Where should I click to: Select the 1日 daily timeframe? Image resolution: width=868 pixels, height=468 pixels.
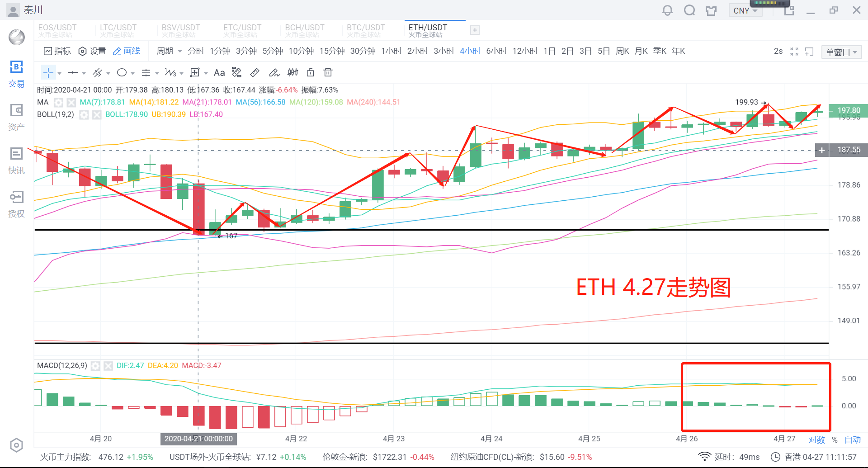(549, 51)
